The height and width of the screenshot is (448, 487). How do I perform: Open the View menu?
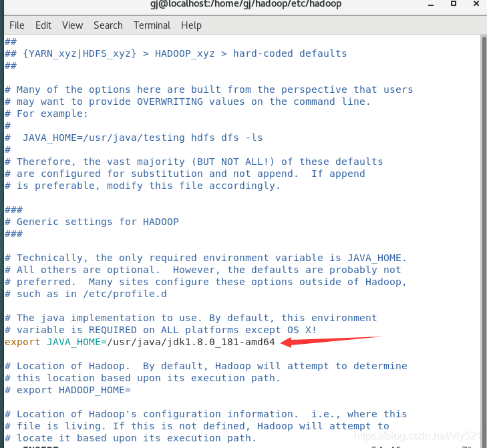(72, 25)
